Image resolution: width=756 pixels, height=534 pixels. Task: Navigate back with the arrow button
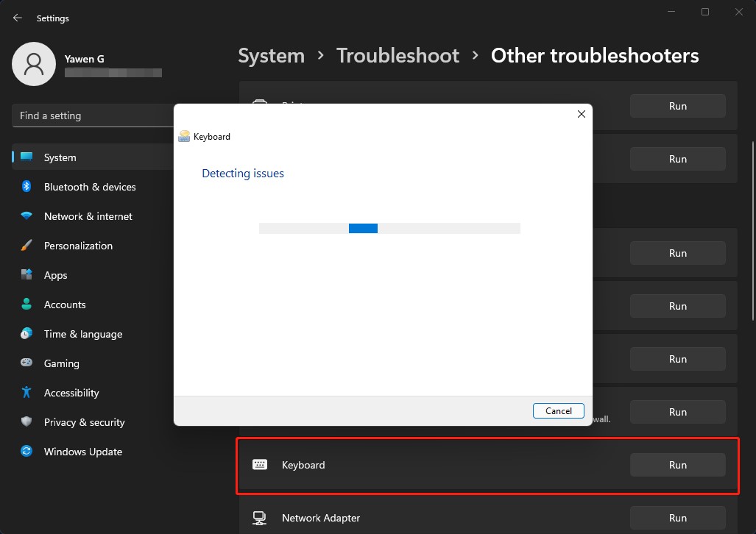[x=16, y=18]
